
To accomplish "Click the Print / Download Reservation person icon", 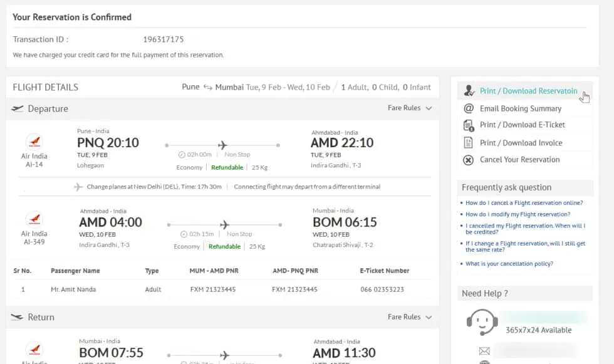I will pyautogui.click(x=469, y=90).
